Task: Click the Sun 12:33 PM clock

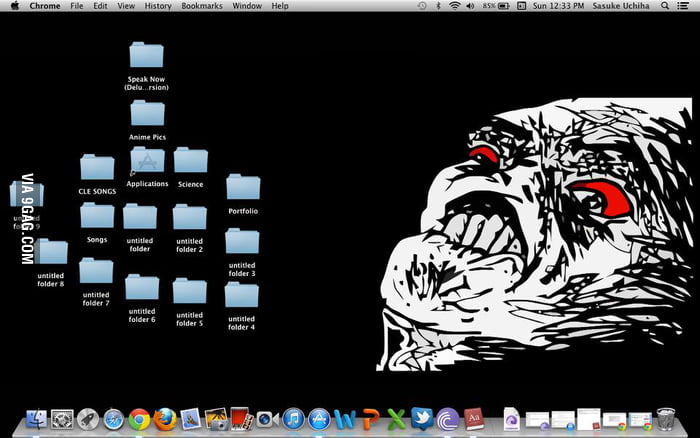Action: pos(557,6)
